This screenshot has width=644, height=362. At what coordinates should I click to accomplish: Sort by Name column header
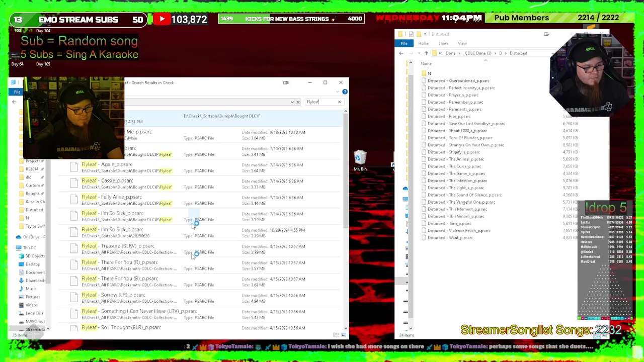tap(426, 64)
